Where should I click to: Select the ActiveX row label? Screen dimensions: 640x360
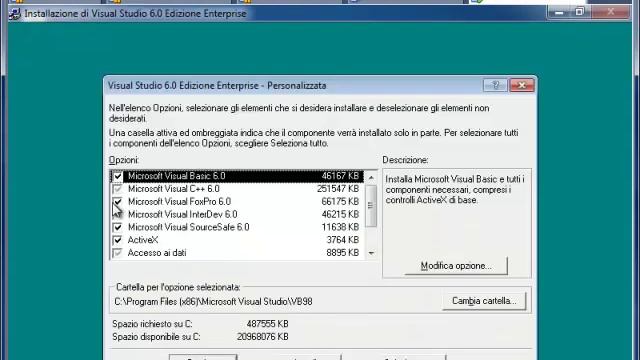coord(143,240)
